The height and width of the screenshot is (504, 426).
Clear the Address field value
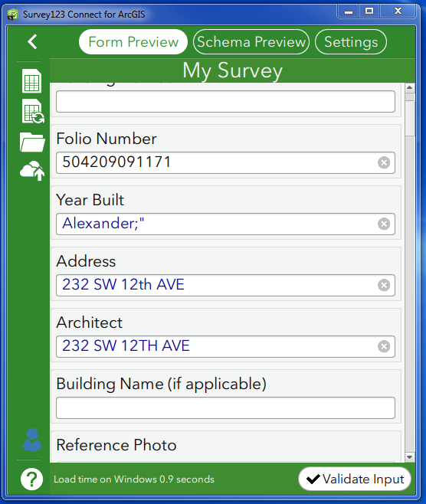384,285
